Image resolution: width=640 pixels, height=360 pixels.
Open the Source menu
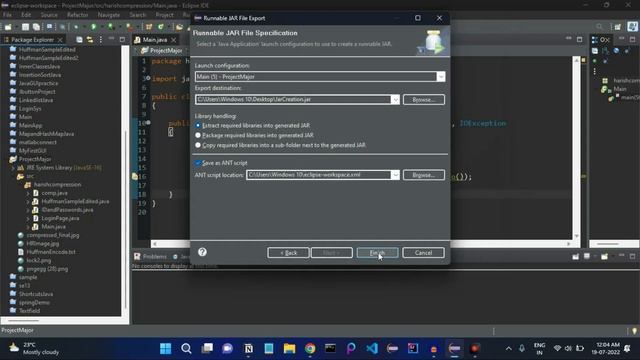[49, 15]
